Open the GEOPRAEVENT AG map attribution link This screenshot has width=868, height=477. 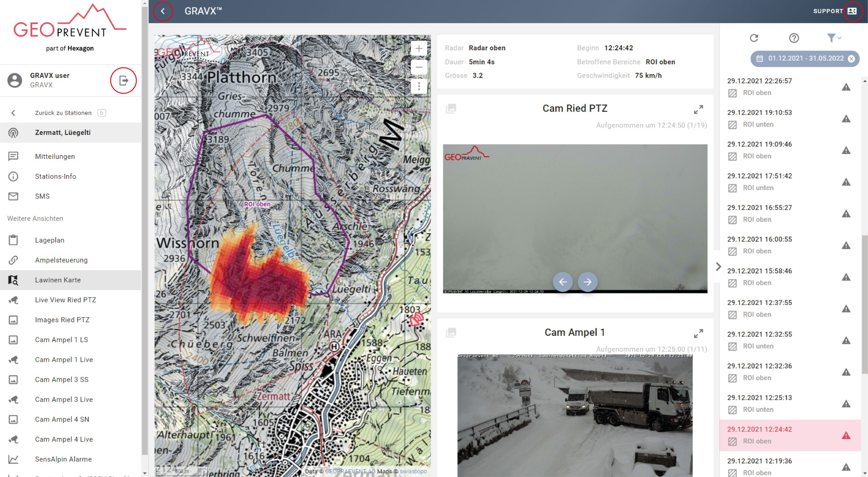350,471
